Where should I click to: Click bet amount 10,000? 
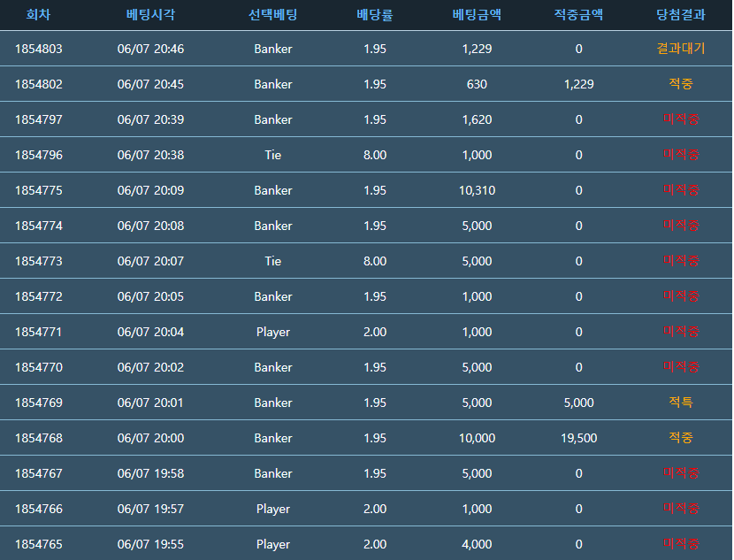click(x=477, y=438)
